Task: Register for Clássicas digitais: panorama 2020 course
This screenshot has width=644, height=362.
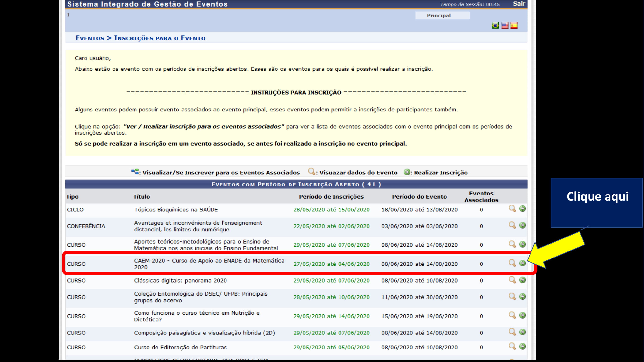Action: point(523,280)
